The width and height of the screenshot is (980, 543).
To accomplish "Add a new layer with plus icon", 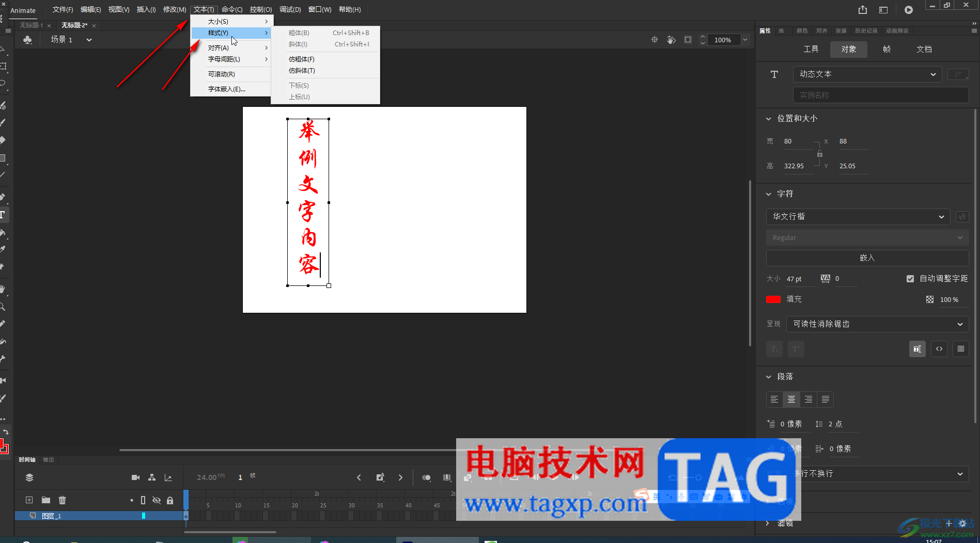I will [x=29, y=500].
